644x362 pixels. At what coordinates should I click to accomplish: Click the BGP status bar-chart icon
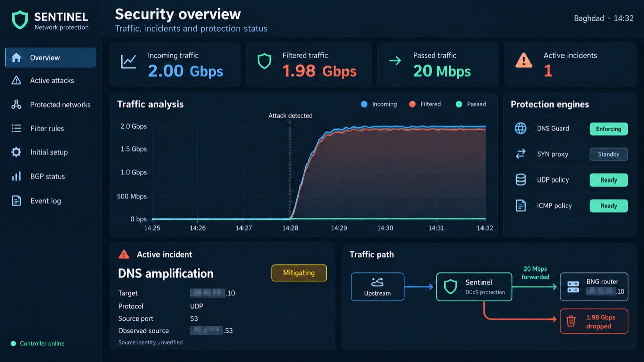(x=16, y=176)
